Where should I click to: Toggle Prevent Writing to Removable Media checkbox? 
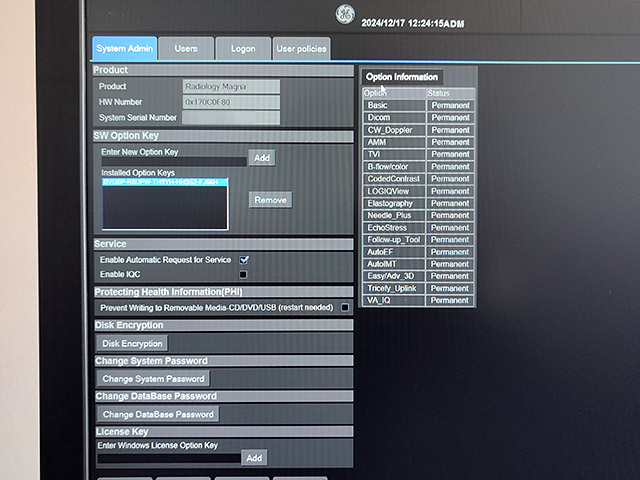345,307
